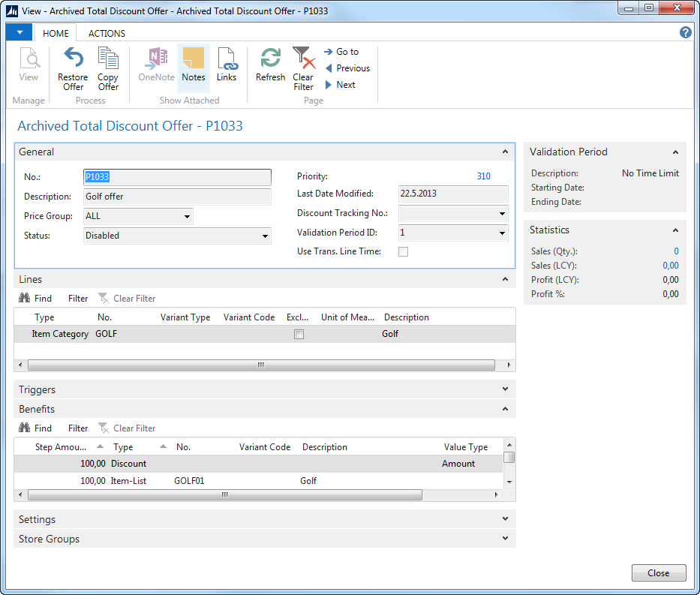Open the Links attachment icon

tap(227, 60)
